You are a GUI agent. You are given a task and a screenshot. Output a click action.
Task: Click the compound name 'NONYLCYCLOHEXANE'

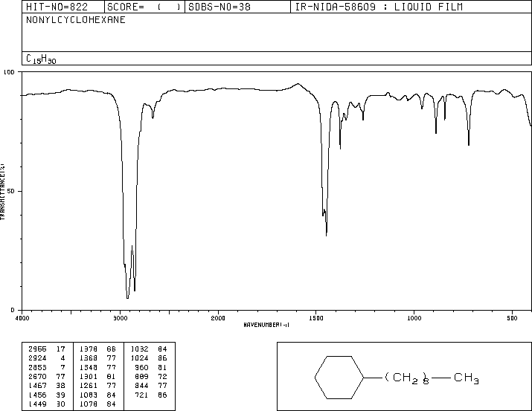pos(76,19)
